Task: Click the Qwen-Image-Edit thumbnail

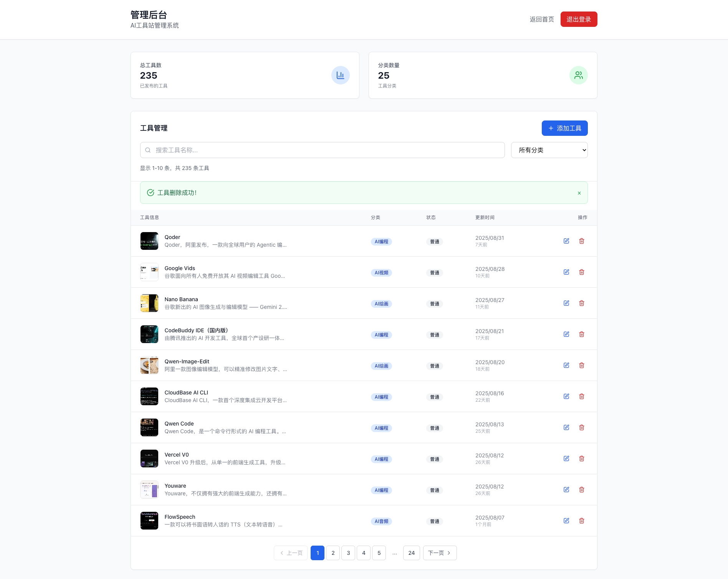Action: point(149,365)
